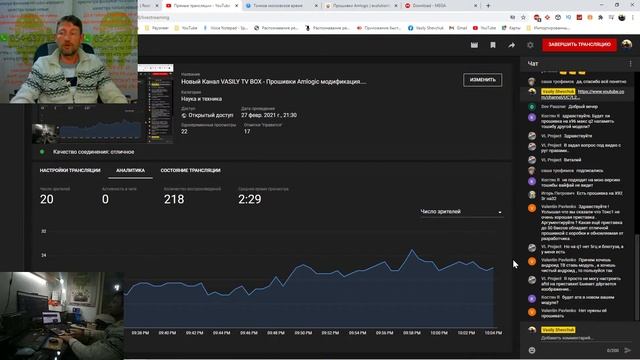
Task: Click the stream date 27 февр. 2021 г., 21:30
Action: click(x=269, y=116)
